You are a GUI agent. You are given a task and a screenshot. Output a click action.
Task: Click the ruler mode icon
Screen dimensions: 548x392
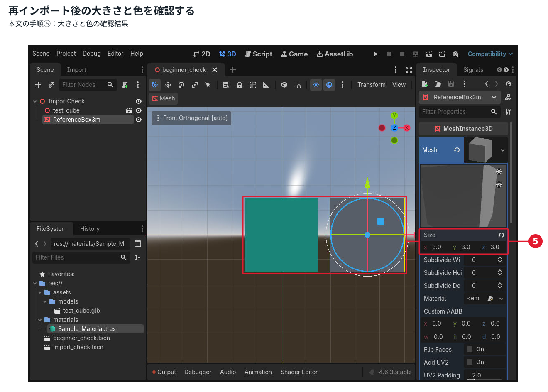click(266, 85)
